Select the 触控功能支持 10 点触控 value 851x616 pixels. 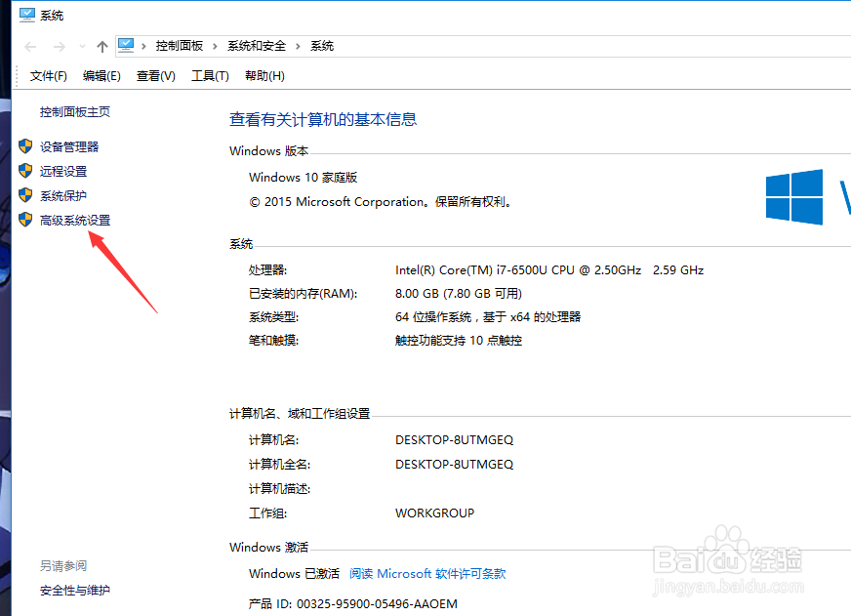(x=459, y=341)
